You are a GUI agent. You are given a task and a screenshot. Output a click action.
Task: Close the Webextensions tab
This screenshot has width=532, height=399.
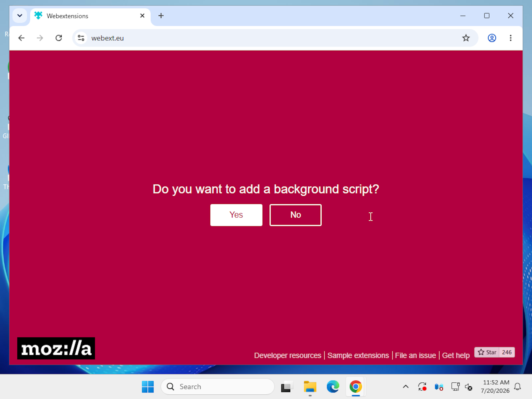[142, 16]
